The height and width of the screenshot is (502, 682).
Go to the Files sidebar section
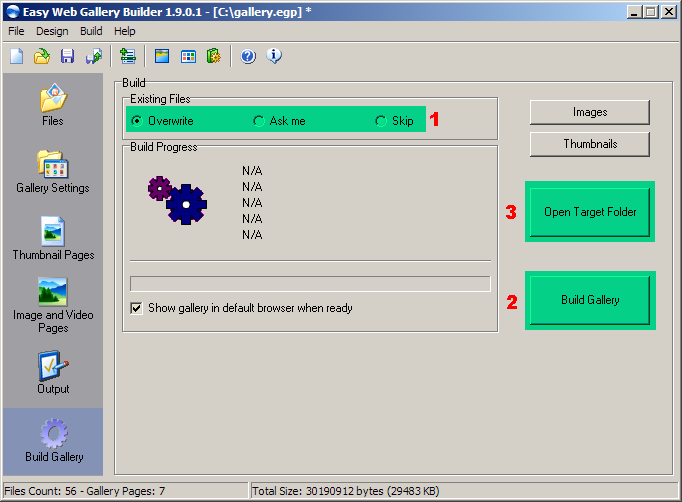53,105
